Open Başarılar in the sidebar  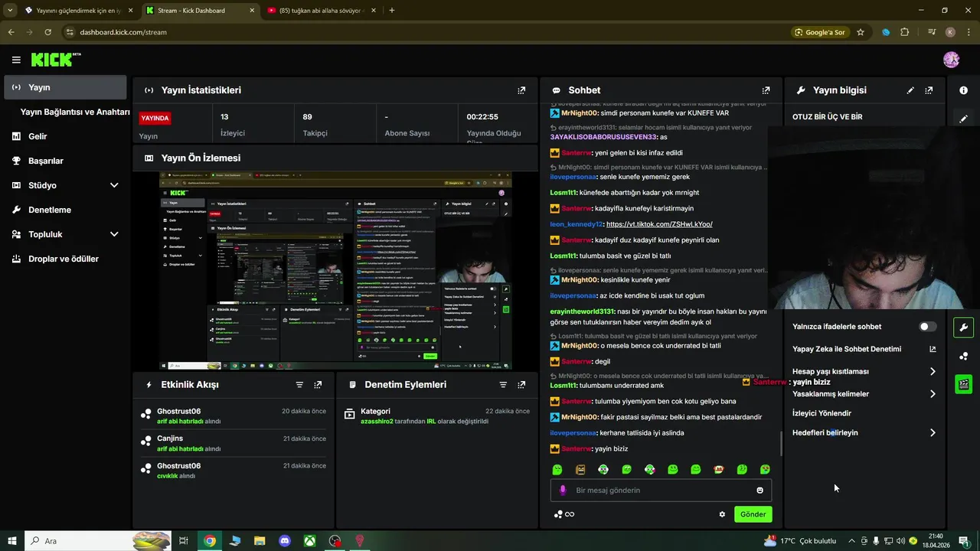click(x=46, y=161)
